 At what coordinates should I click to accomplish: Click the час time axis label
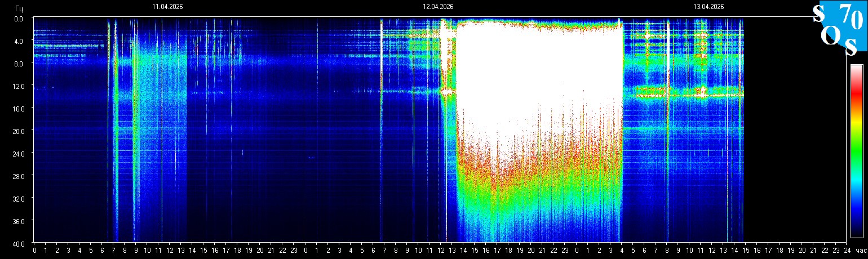coord(860,251)
